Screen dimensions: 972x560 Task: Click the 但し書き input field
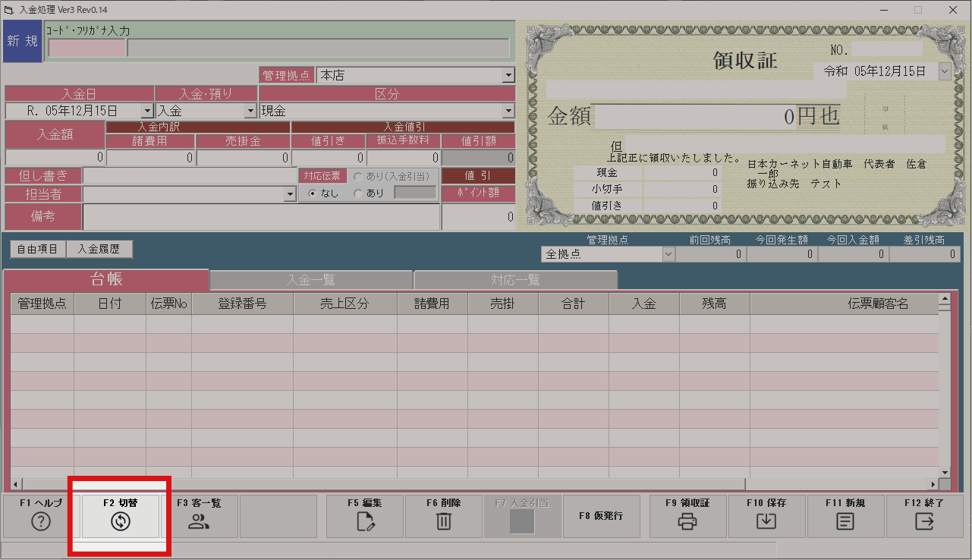coord(190,175)
